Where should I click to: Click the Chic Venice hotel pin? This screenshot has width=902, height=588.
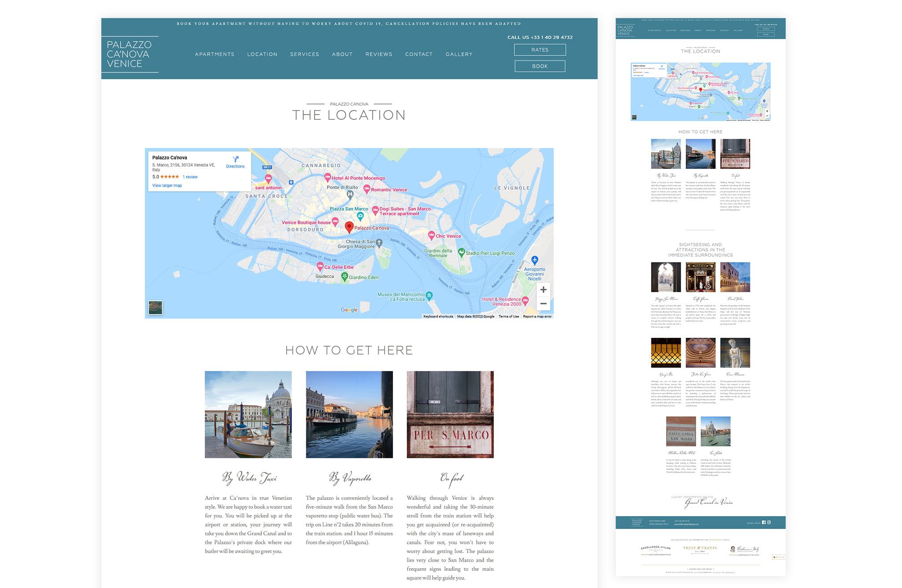(x=432, y=235)
